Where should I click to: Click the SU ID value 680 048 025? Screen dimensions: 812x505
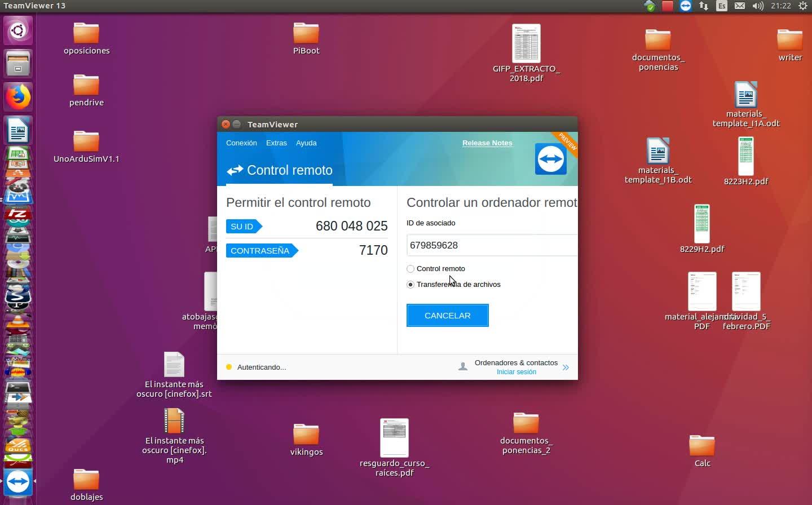point(351,226)
